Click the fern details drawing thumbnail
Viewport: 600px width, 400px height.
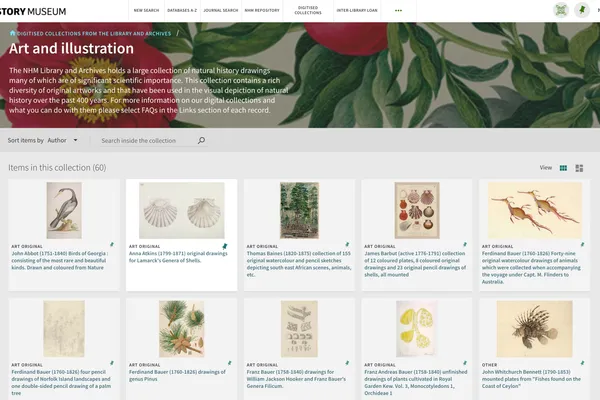click(299, 329)
